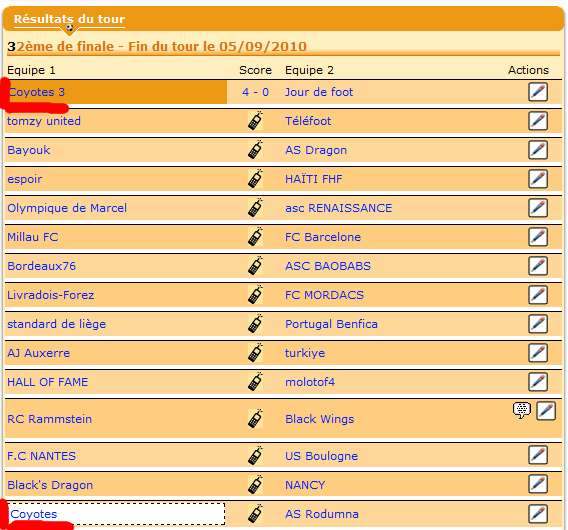Edit the AJ Auxerre vs turkiye match
Screen dimensions: 568x530
pyautogui.click(x=538, y=352)
